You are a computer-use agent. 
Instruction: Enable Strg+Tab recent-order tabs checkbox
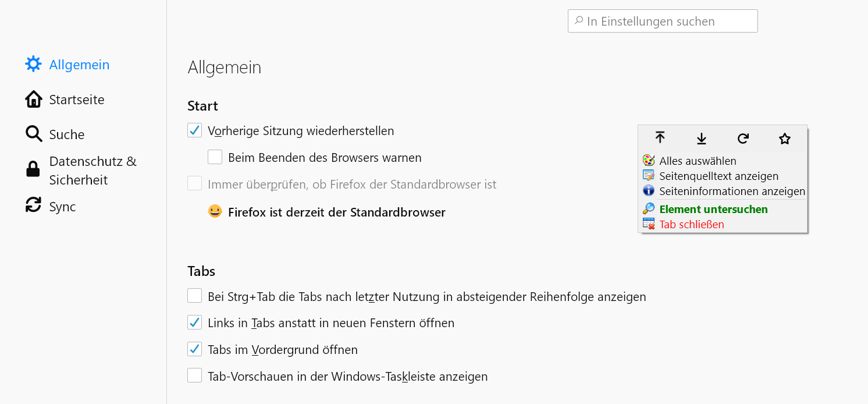click(194, 296)
